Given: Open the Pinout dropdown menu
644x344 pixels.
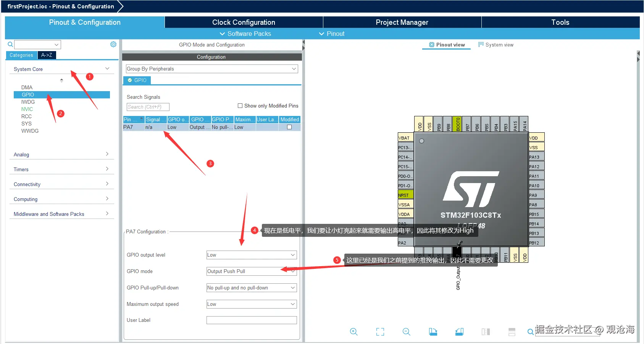Looking at the screenshot, I should [332, 34].
